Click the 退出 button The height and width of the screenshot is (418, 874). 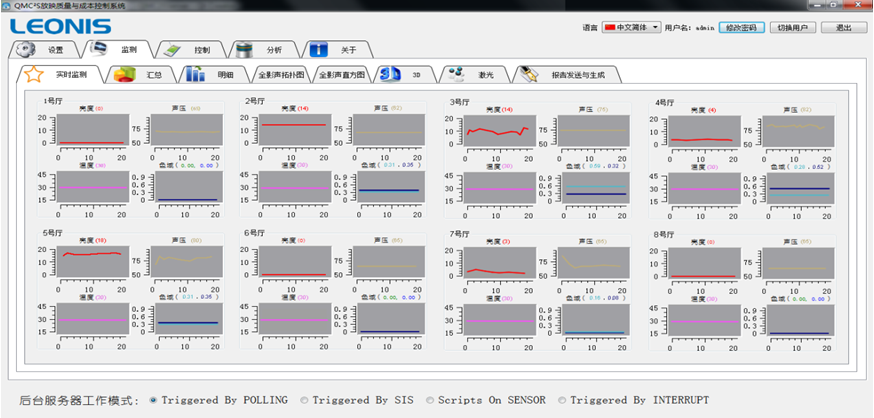[x=843, y=27]
